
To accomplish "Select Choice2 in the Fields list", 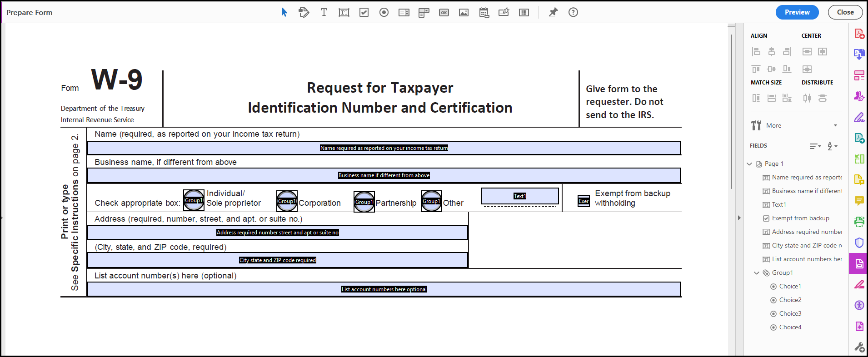I will click(786, 300).
